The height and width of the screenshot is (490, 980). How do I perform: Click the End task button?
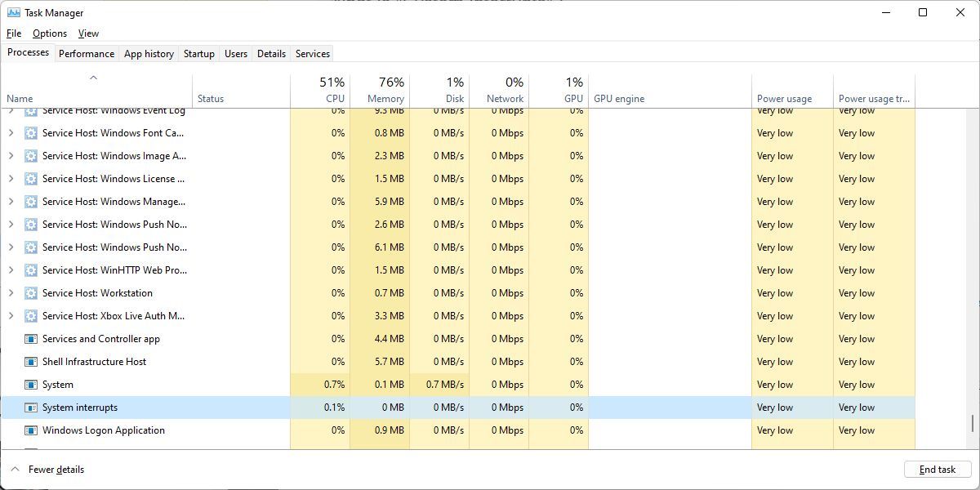[938, 470]
